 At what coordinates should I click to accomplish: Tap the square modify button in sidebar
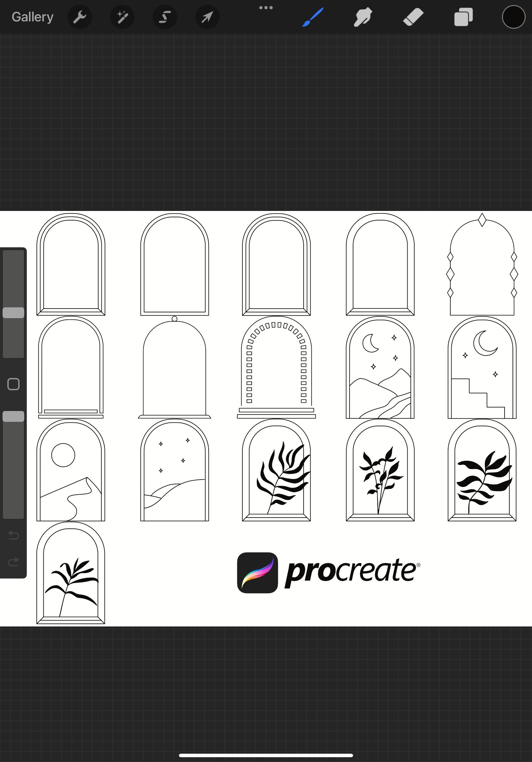13,384
